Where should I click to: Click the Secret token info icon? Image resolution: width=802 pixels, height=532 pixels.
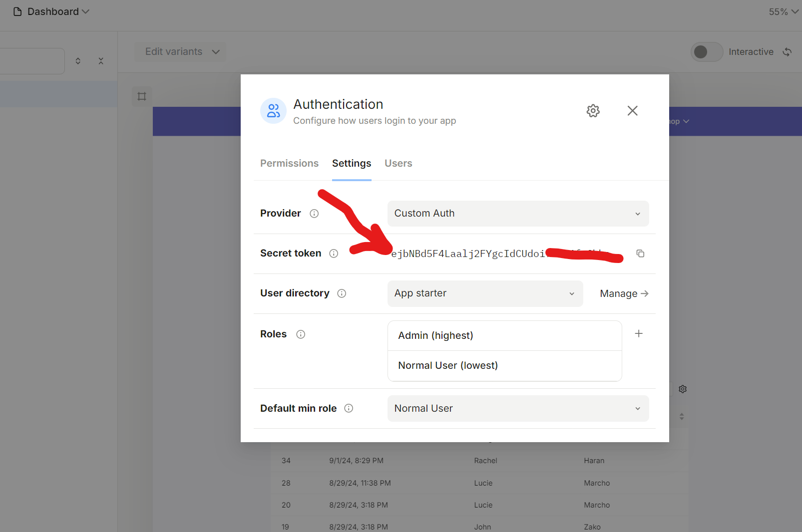(x=334, y=254)
